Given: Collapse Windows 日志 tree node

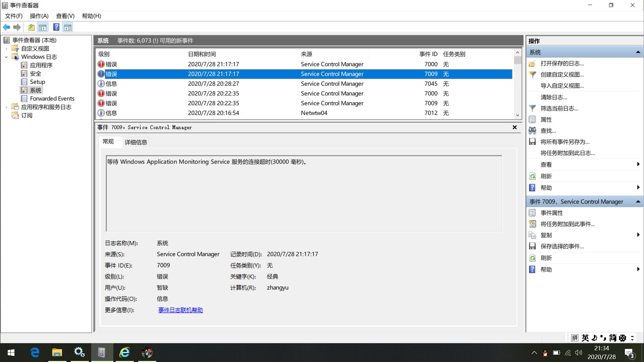Looking at the screenshot, I should click(6, 57).
